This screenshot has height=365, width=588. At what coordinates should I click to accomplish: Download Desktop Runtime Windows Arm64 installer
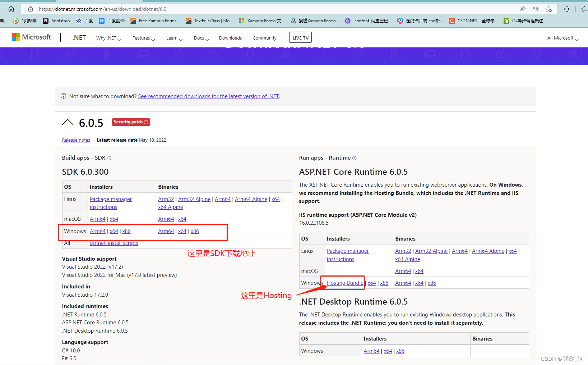click(371, 351)
